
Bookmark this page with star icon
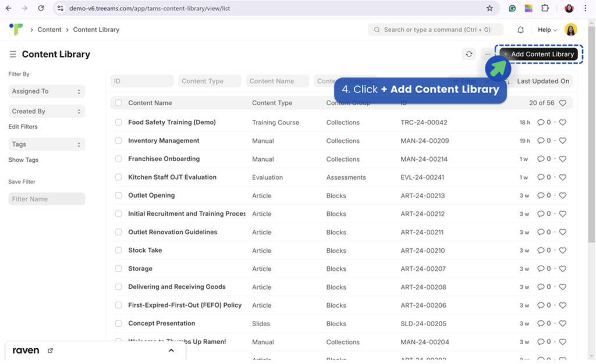point(489,8)
